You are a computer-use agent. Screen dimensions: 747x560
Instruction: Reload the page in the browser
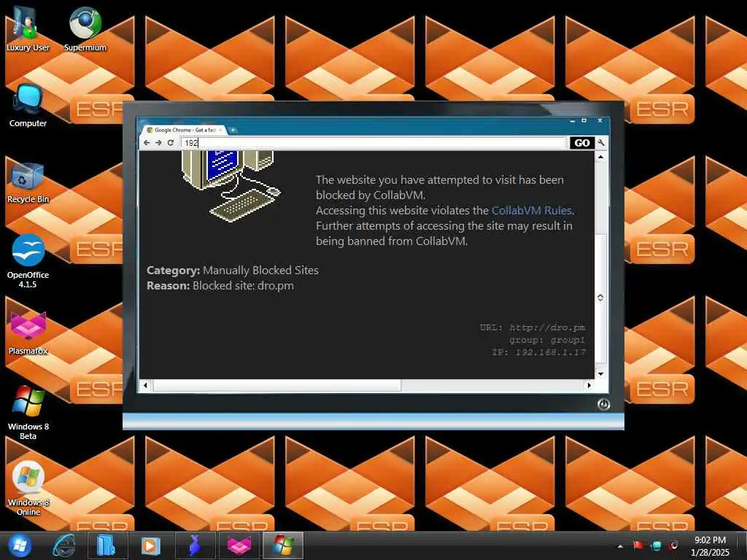(171, 142)
